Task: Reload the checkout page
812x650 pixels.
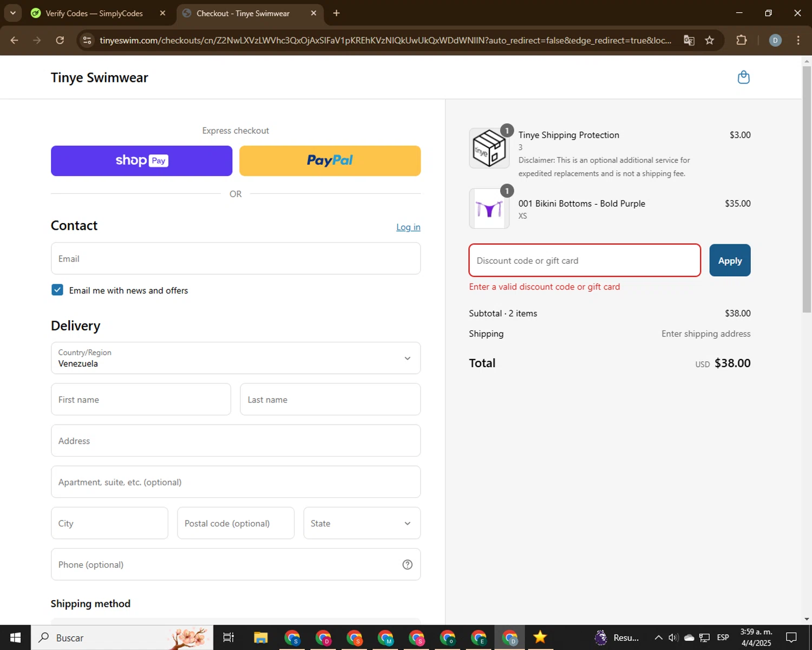Action: click(60, 40)
